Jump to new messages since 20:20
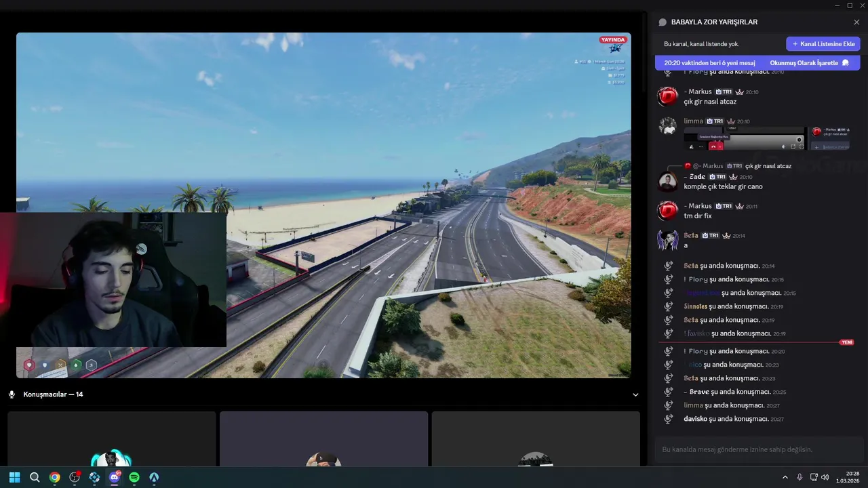868x488 pixels. click(709, 63)
